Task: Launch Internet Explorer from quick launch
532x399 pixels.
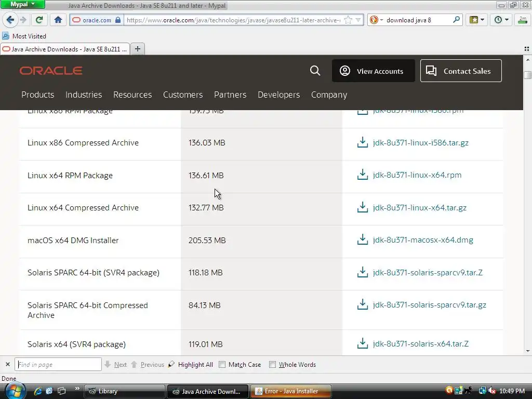Action: pos(37,391)
